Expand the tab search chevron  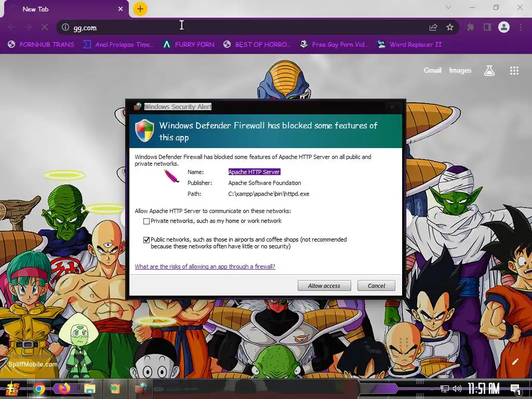(x=448, y=7)
